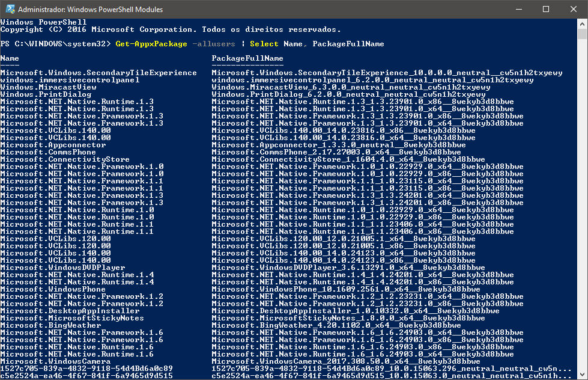The image size is (588, 380).
Task: Click the scrollbar up arrow
Action: click(x=582, y=23)
